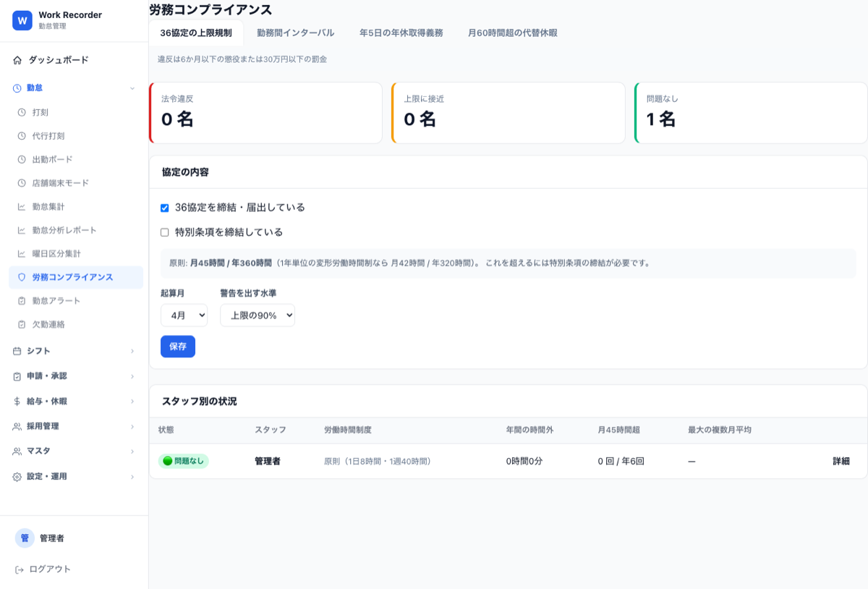
Task: Expand the 採用管理 menu chevron
Action: [x=132, y=426]
